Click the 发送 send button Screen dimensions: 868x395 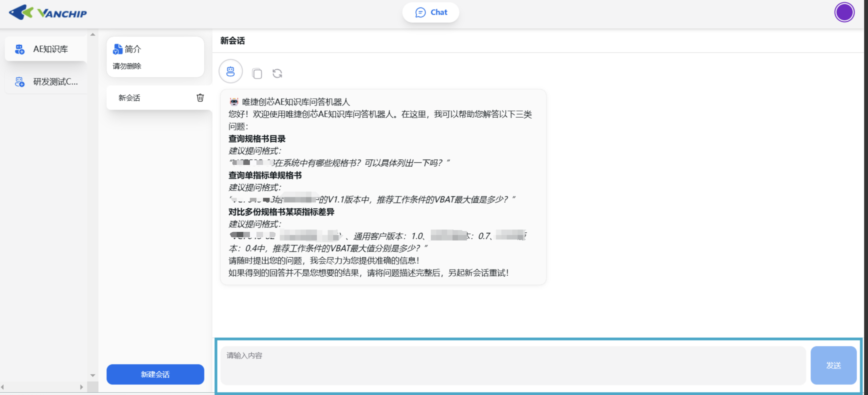click(833, 365)
